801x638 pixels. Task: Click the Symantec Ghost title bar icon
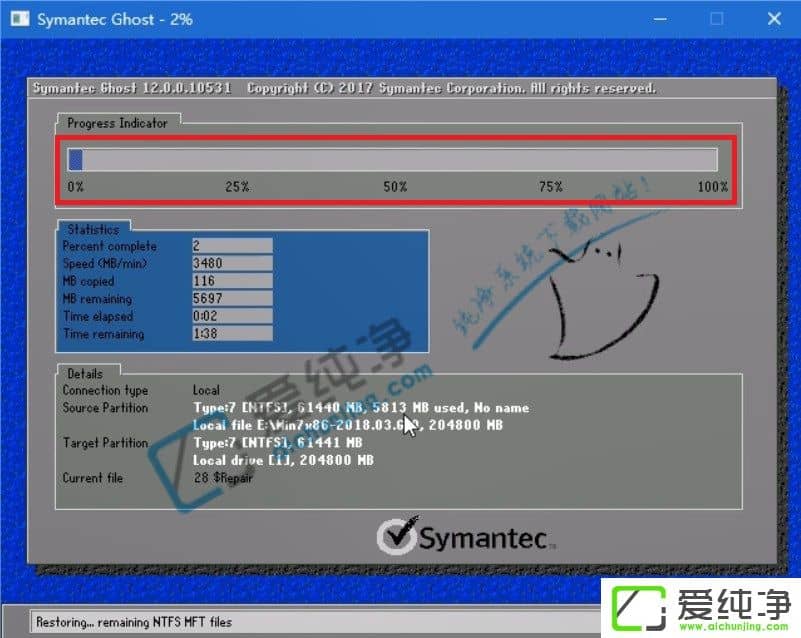click(18, 18)
